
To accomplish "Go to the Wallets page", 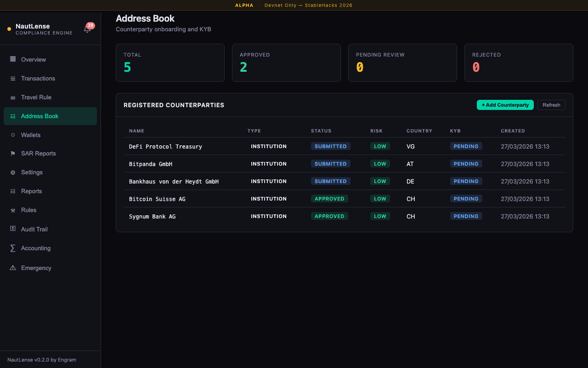I will 31,135.
